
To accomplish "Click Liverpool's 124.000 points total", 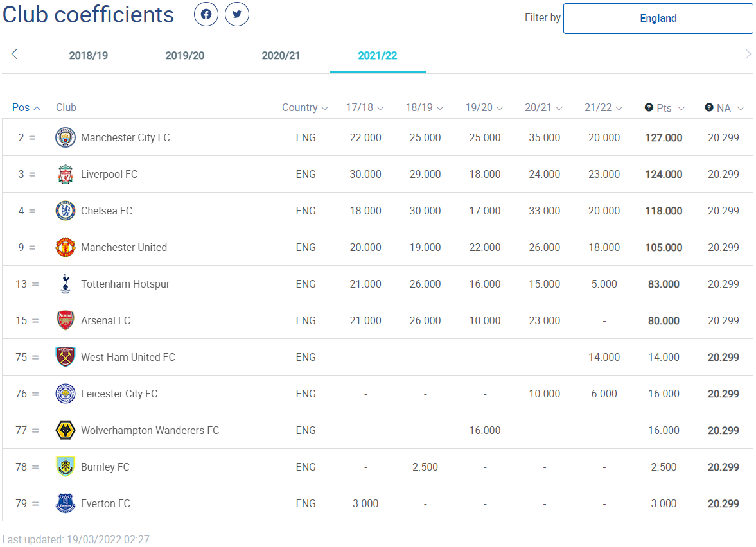I will pyautogui.click(x=664, y=175).
